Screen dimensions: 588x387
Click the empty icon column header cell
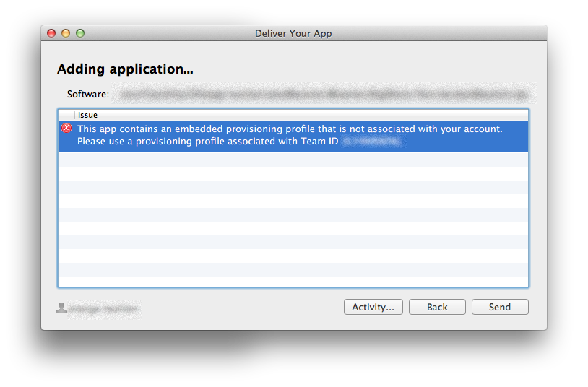click(x=66, y=115)
